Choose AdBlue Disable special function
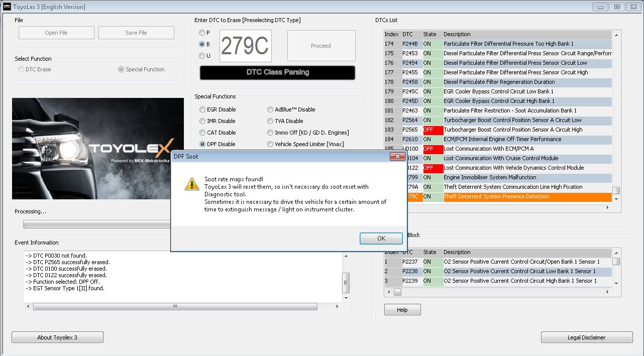 pos(271,109)
